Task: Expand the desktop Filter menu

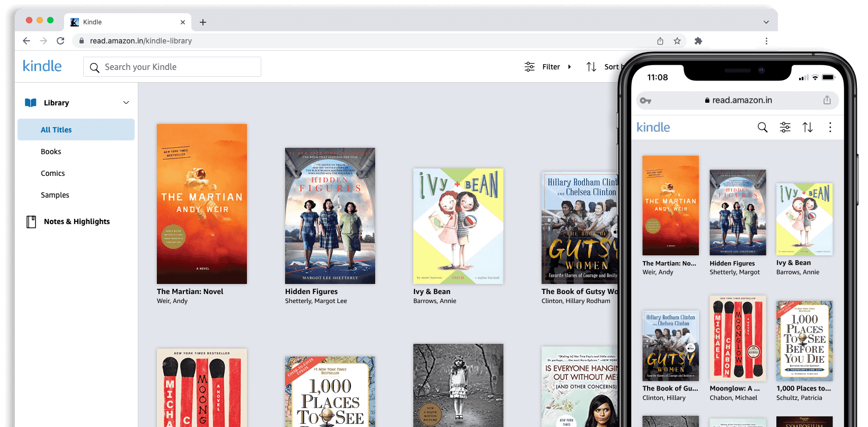Action: pos(550,67)
